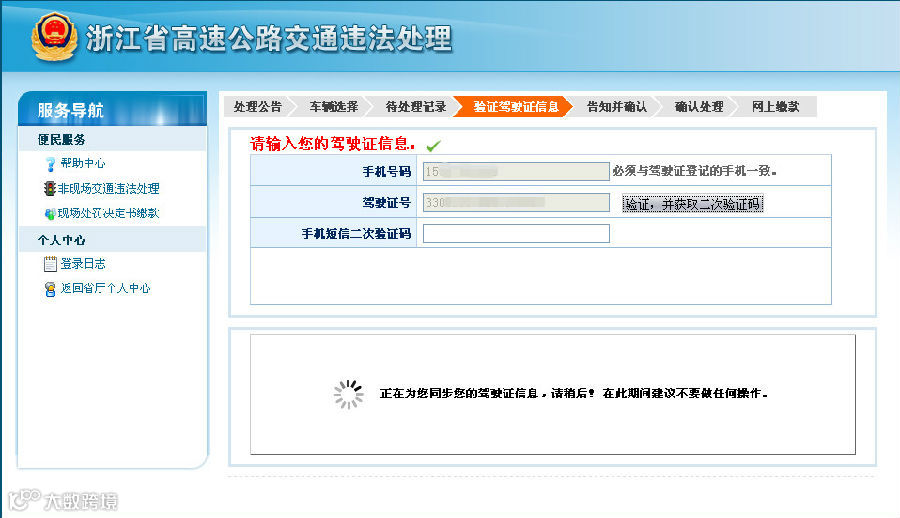The image size is (900, 518).
Task: Click the 服务导航 sidebar header
Action: (112, 110)
